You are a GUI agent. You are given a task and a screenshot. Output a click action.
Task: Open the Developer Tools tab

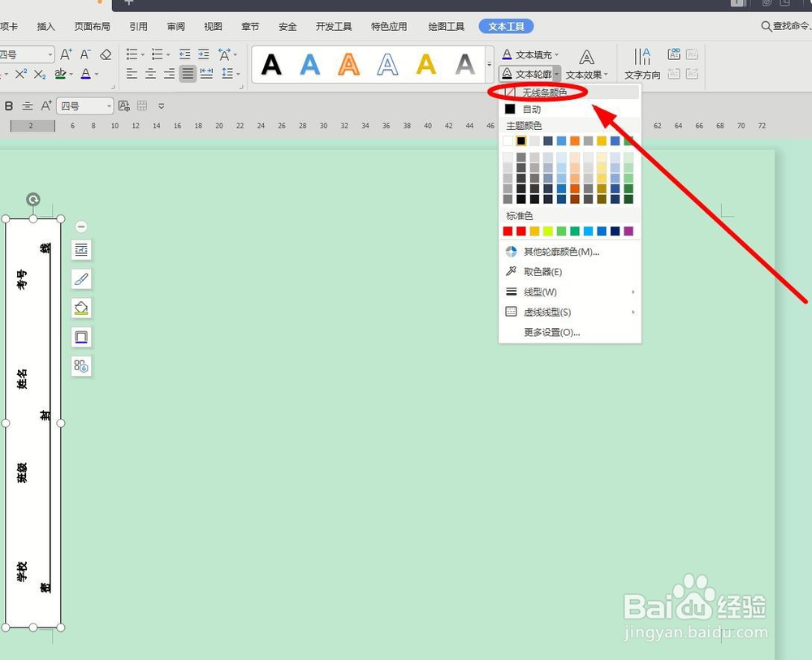tap(334, 27)
